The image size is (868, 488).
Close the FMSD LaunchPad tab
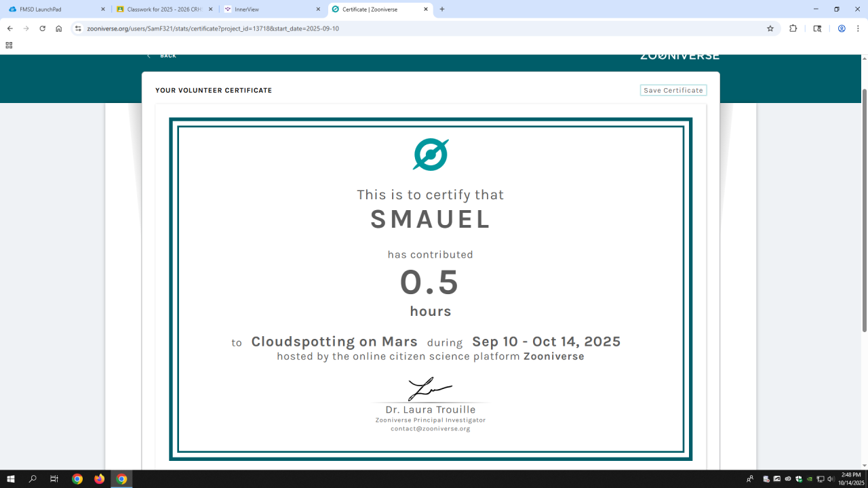[102, 9]
